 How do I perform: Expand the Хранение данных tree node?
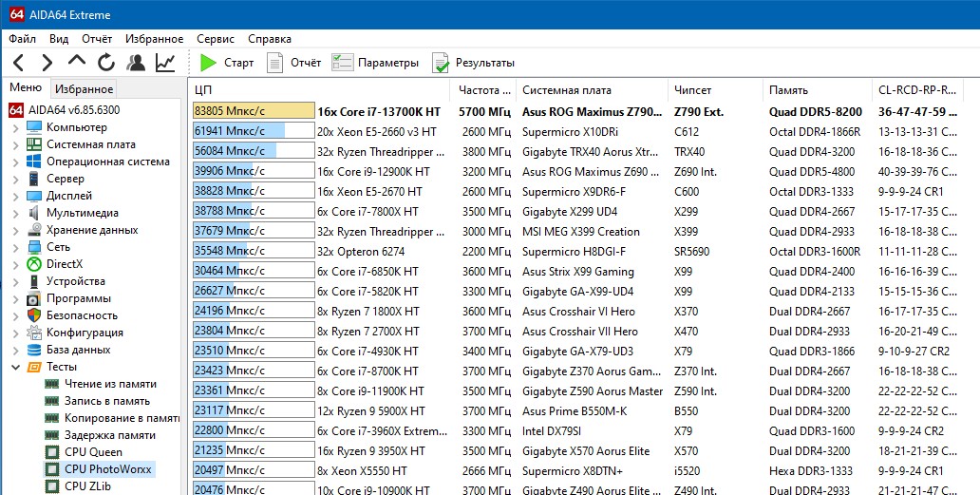coord(15,230)
